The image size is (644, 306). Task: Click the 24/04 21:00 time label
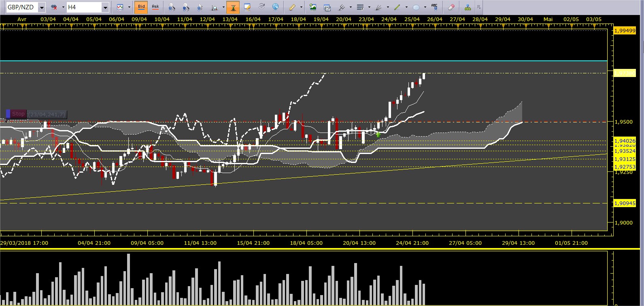(412, 243)
